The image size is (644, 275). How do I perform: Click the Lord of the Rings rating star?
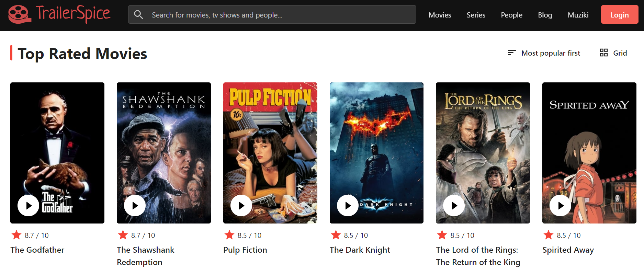(x=442, y=235)
